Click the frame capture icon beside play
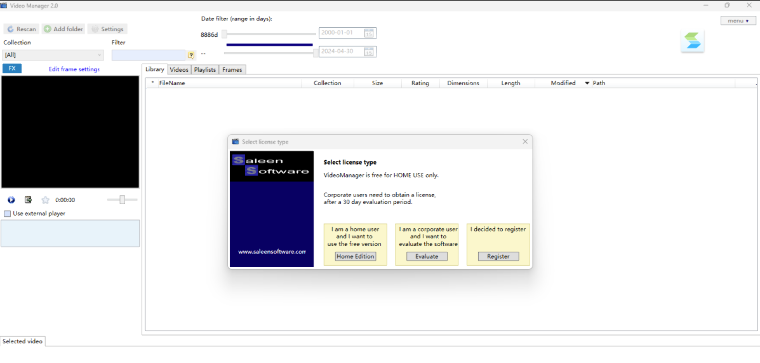The height and width of the screenshot is (363, 760). click(29, 200)
